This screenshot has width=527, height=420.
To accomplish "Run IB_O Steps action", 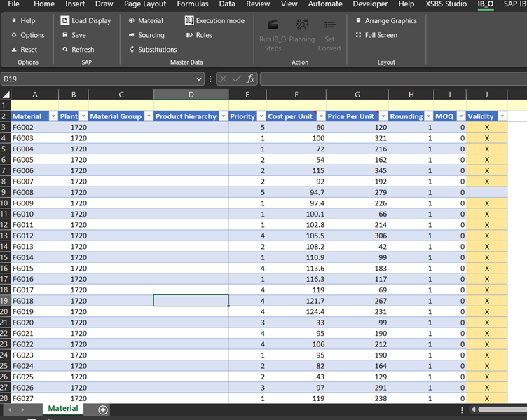I will (273, 36).
